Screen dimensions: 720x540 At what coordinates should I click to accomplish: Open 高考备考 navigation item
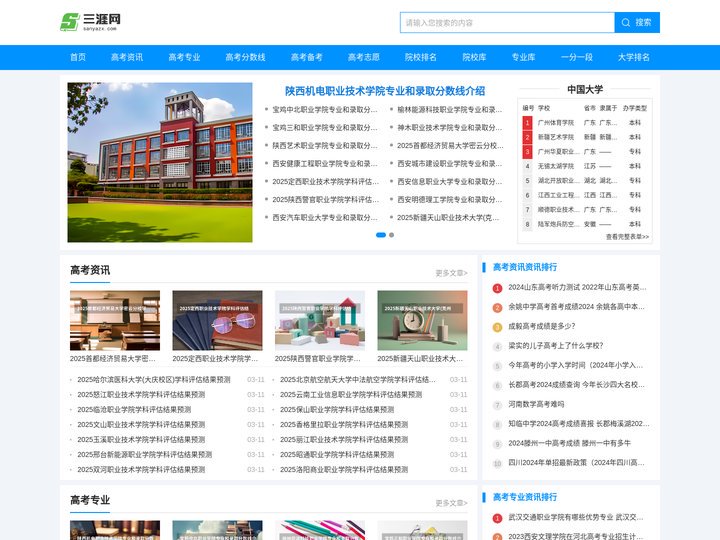tap(307, 57)
